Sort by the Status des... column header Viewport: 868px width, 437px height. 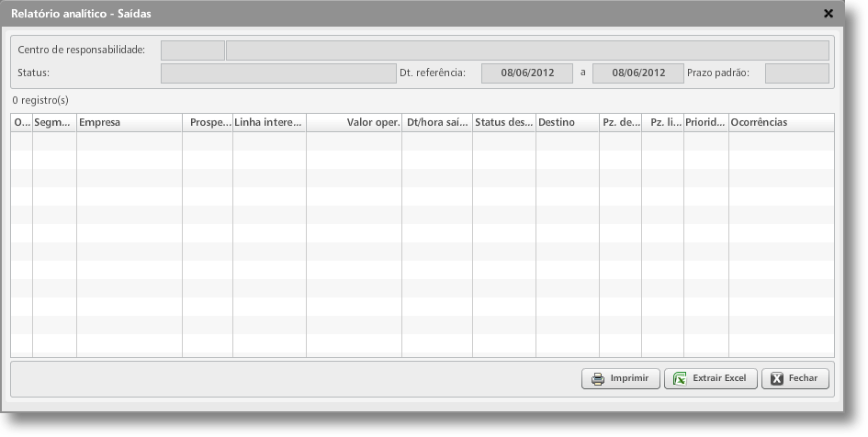pos(504,122)
